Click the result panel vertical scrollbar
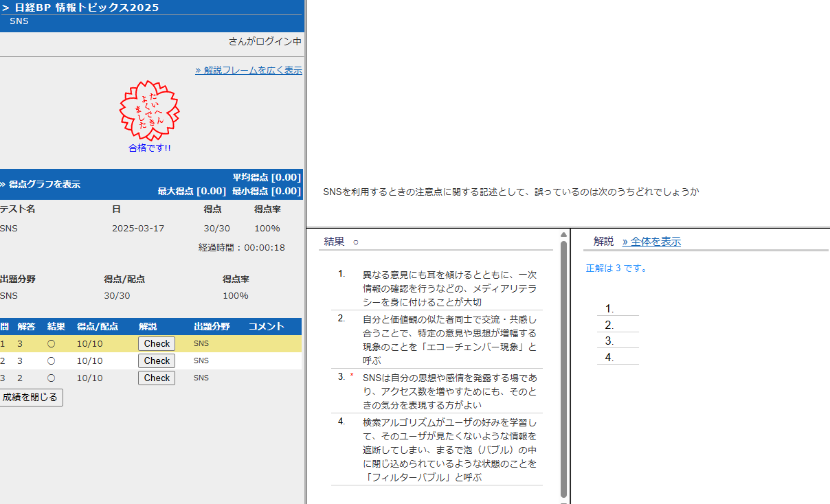The width and height of the screenshot is (830, 504). pos(563,369)
